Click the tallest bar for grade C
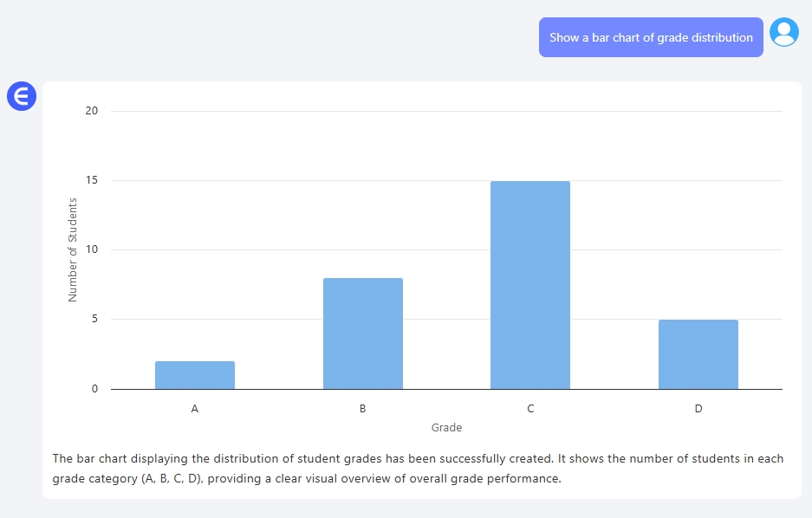This screenshot has width=812, height=518. click(x=530, y=285)
